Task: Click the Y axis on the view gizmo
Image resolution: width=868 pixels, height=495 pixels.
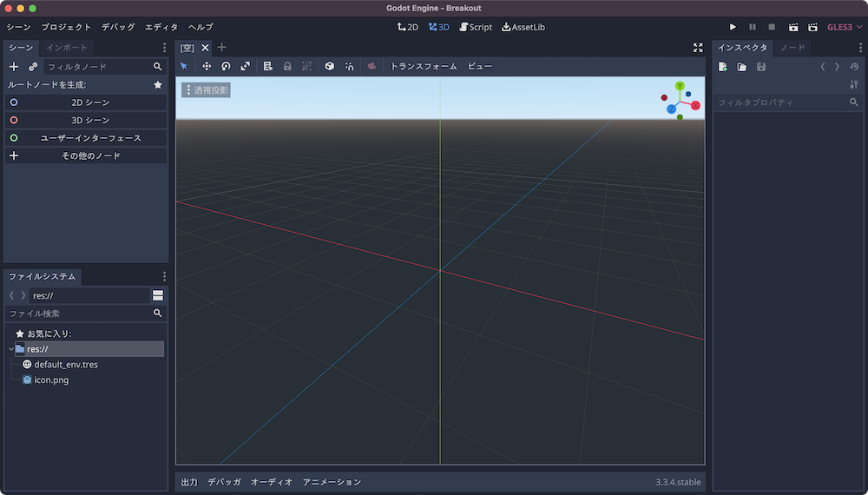Action: (680, 86)
